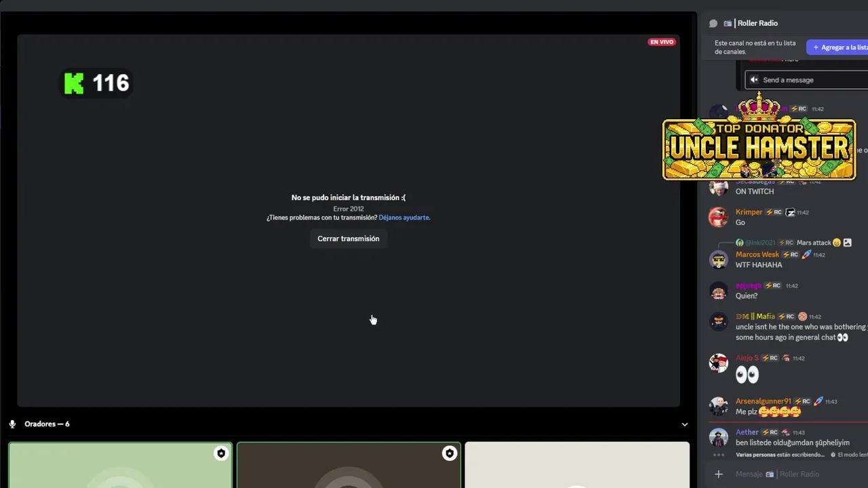Click the Marcos Wesk username
The width and height of the screenshot is (868, 488).
tap(757, 255)
